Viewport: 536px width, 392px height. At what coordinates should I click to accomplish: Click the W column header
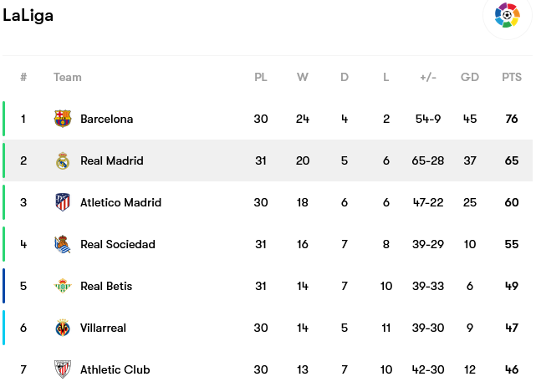point(303,77)
